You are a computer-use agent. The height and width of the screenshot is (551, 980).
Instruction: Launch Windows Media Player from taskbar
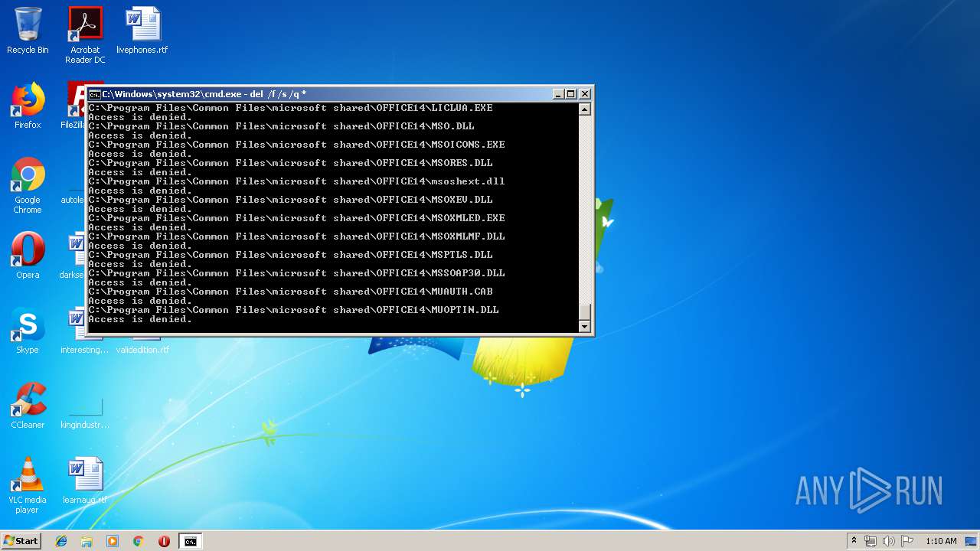113,541
